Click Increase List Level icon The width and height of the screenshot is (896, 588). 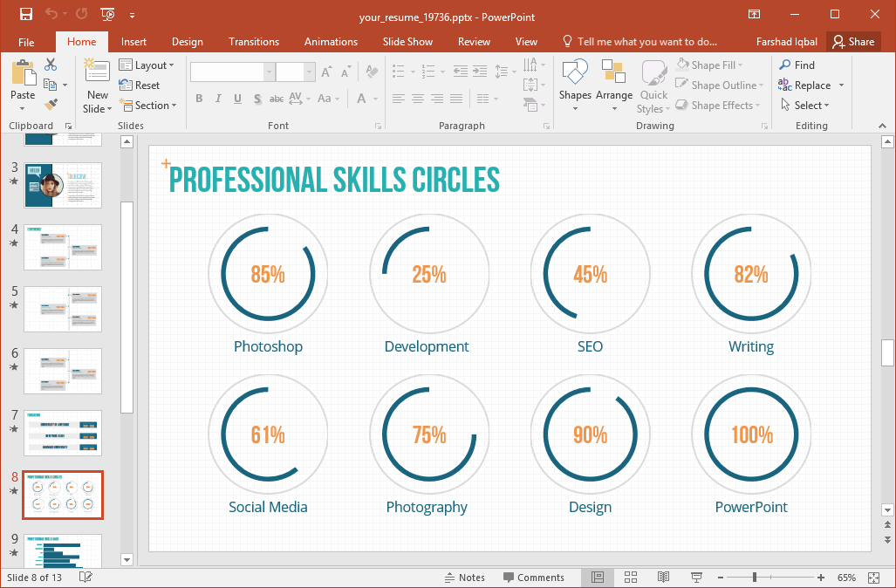[x=480, y=72]
